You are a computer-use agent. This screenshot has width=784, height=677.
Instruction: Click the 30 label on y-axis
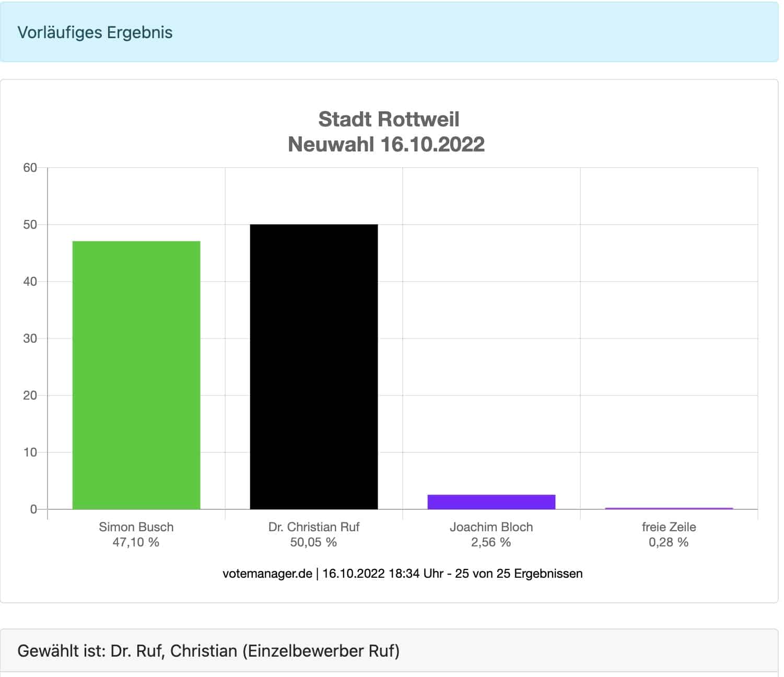coord(30,338)
